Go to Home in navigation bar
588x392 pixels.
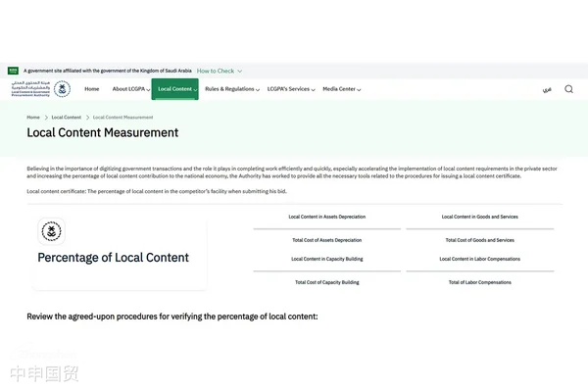[91, 89]
